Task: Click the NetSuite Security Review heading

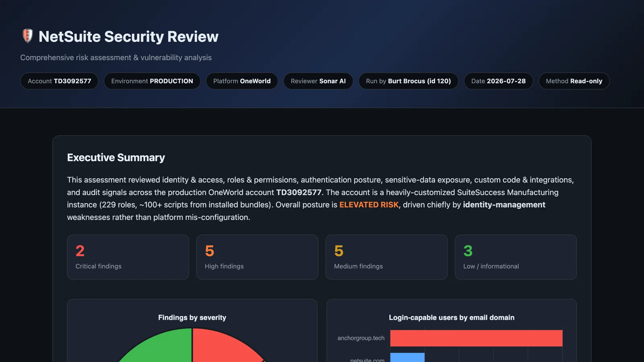Action: (128, 37)
